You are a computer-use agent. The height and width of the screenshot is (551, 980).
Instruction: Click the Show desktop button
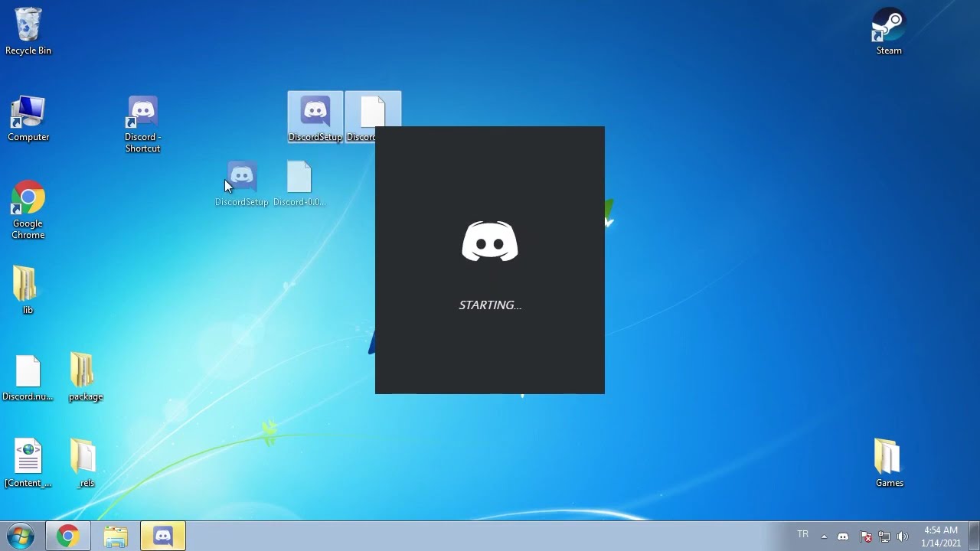tap(975, 536)
